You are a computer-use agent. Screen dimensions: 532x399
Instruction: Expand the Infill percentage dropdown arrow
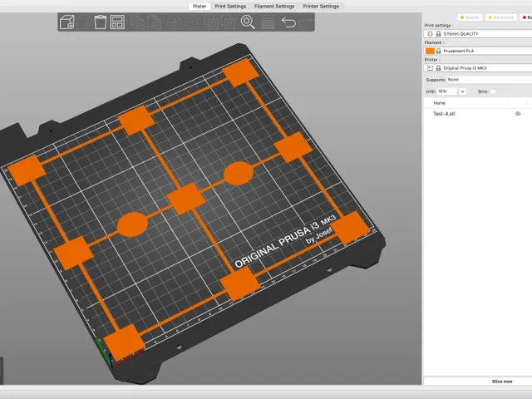coord(462,91)
